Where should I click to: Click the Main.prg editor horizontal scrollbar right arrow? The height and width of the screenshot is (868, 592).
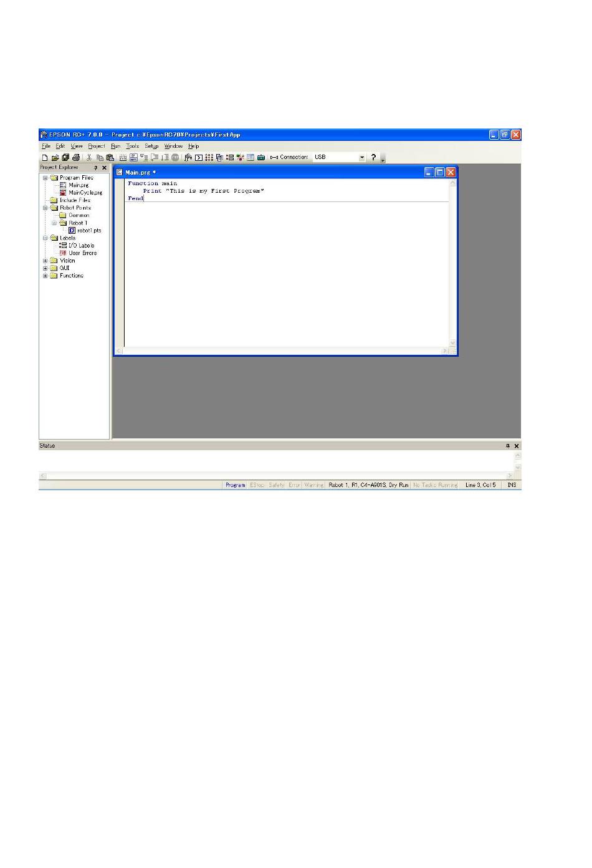pos(445,351)
